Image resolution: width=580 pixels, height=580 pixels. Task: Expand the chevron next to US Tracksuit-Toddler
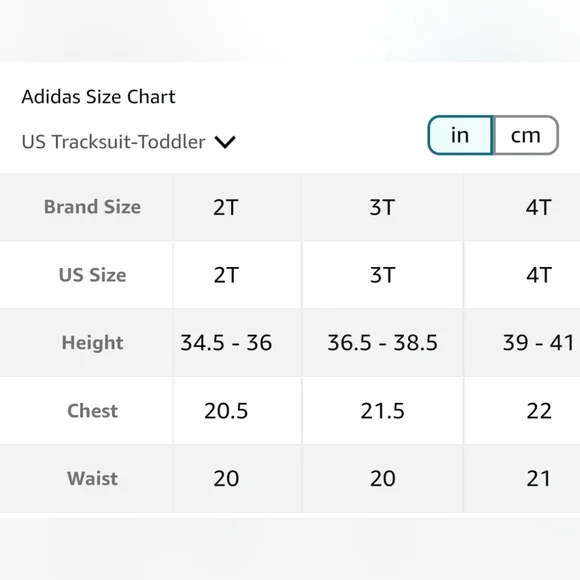(x=225, y=142)
